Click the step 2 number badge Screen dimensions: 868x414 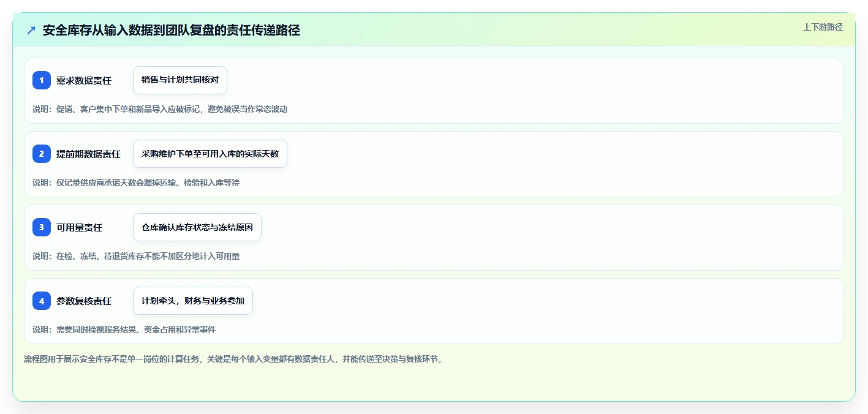point(42,154)
